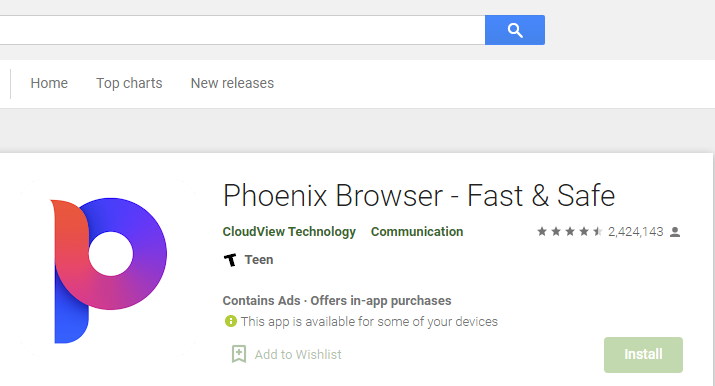This screenshot has height=386, width=715.
Task: Click the Phoenix Browser title heading
Action: tap(419, 196)
